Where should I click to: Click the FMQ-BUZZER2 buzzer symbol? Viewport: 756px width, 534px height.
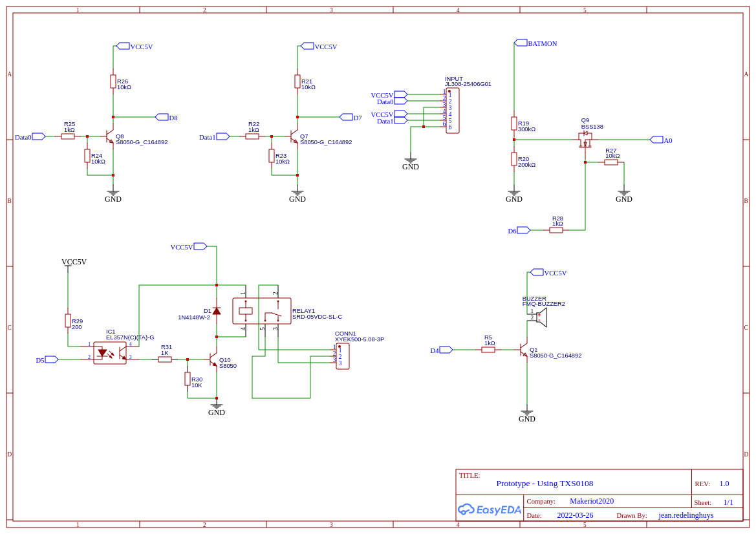(541, 316)
